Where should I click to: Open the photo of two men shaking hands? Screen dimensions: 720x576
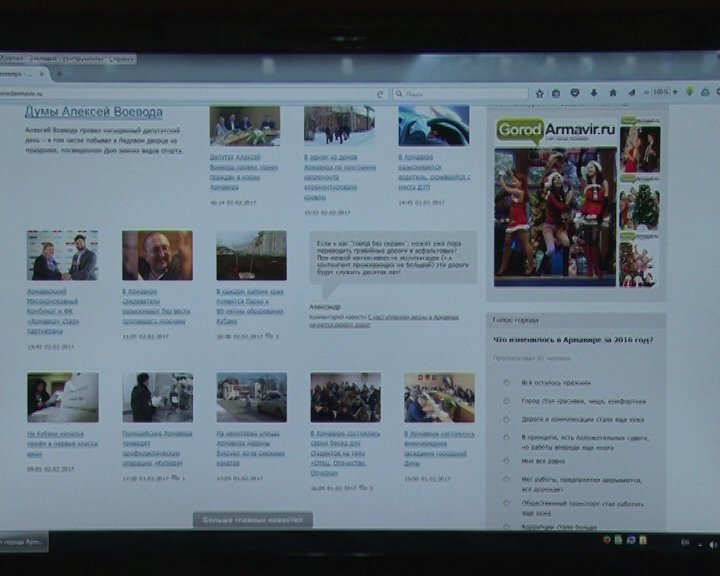[62, 255]
